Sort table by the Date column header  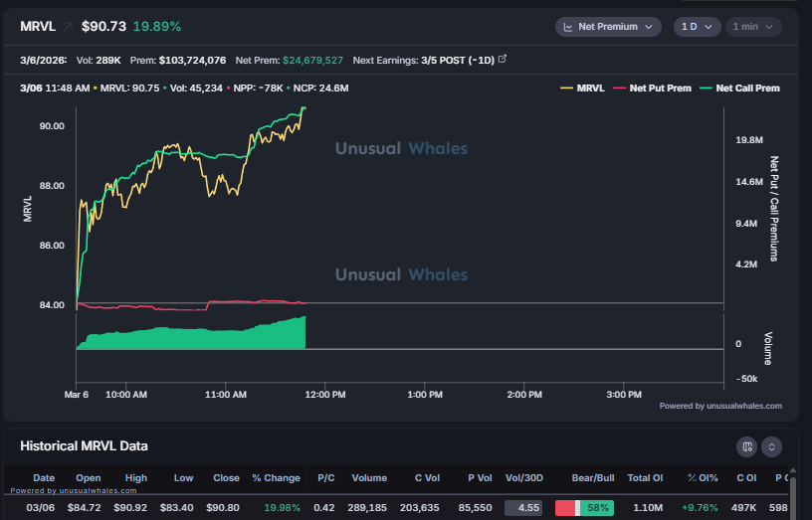tap(43, 478)
